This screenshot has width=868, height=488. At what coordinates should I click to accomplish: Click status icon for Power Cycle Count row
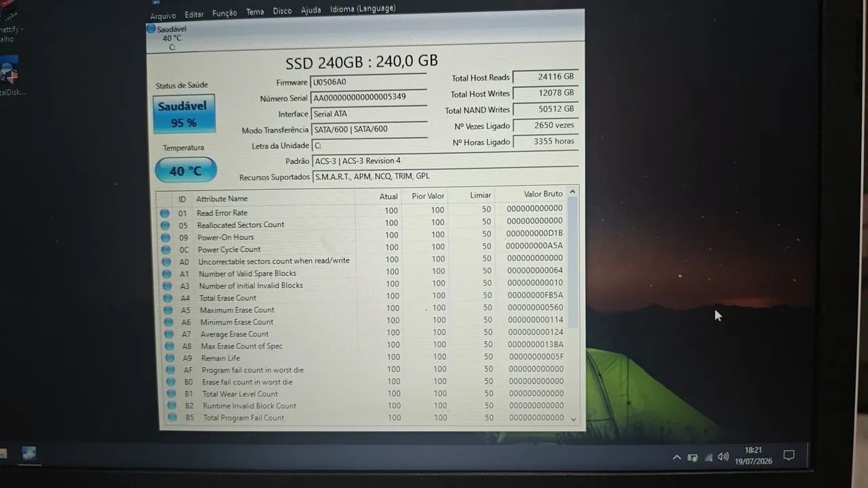click(x=165, y=249)
